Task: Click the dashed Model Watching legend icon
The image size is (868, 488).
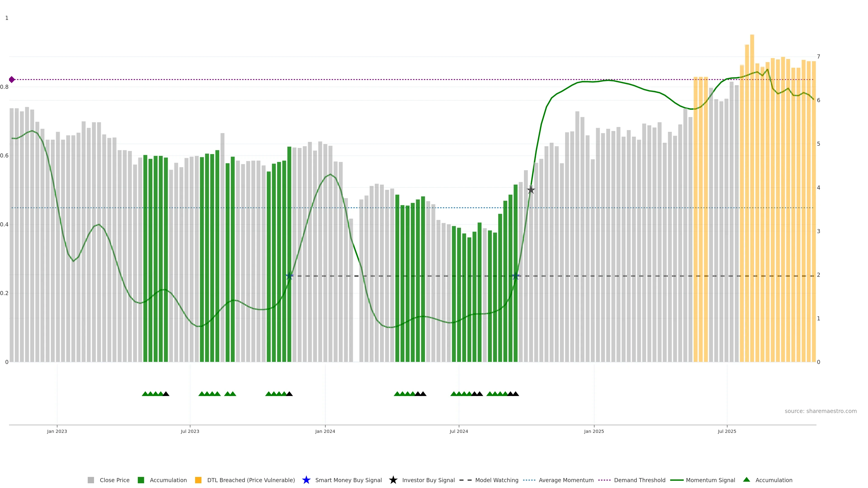Action: coord(465,480)
